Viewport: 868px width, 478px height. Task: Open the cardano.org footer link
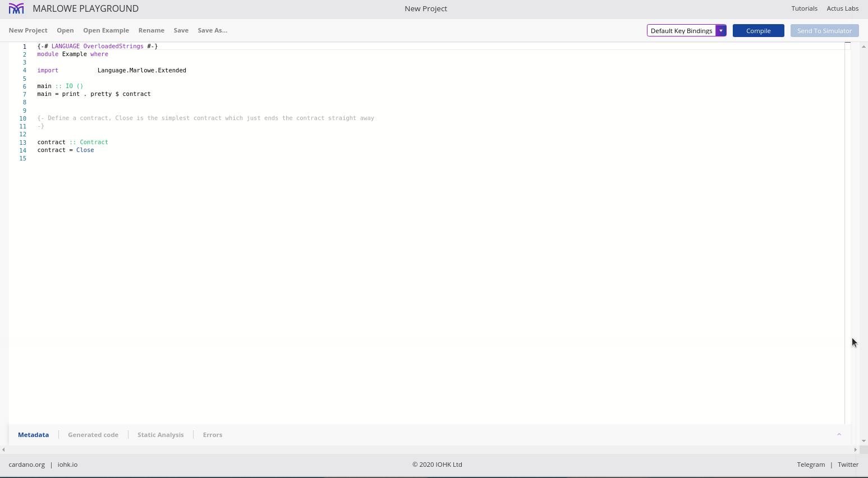26,465
